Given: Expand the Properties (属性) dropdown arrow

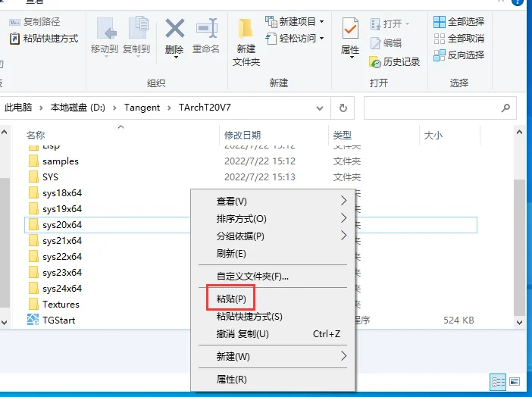Looking at the screenshot, I should click(352, 58).
